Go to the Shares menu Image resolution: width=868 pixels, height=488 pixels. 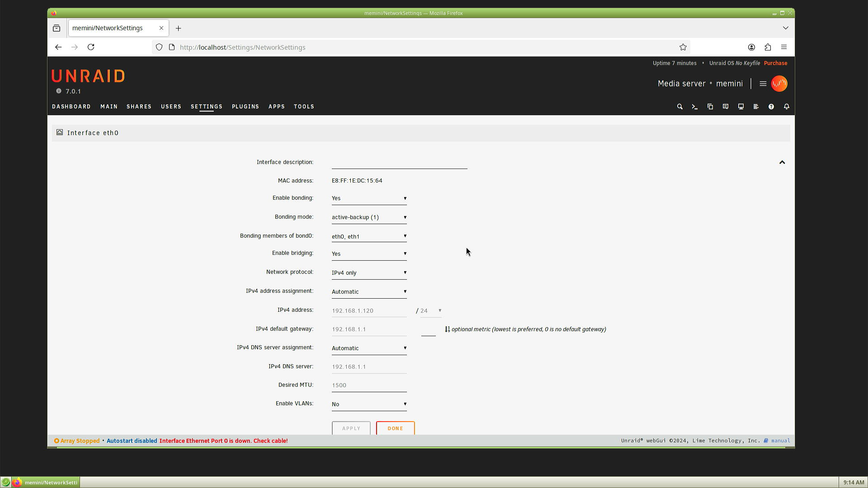[139, 107]
